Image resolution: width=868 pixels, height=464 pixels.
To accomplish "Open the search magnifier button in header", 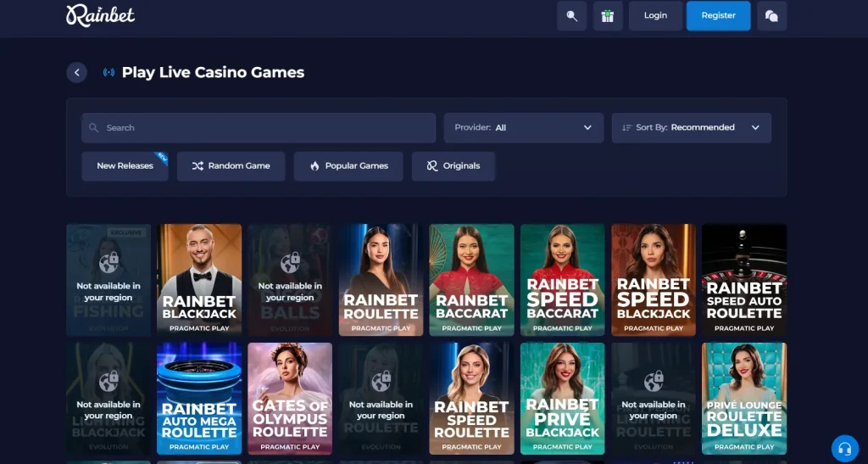I will (x=572, y=15).
